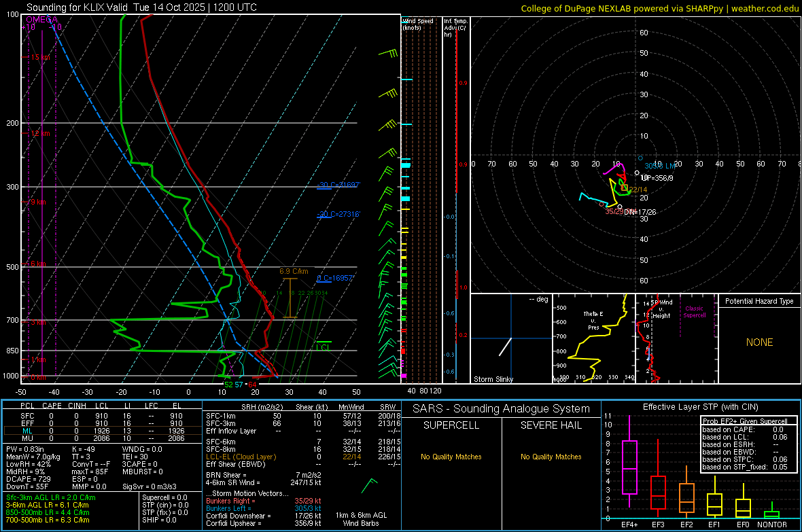Image resolution: width=802 pixels, height=532 pixels.
Task: Click the Inf. Temp. Adv. panel header
Action: coord(455,28)
